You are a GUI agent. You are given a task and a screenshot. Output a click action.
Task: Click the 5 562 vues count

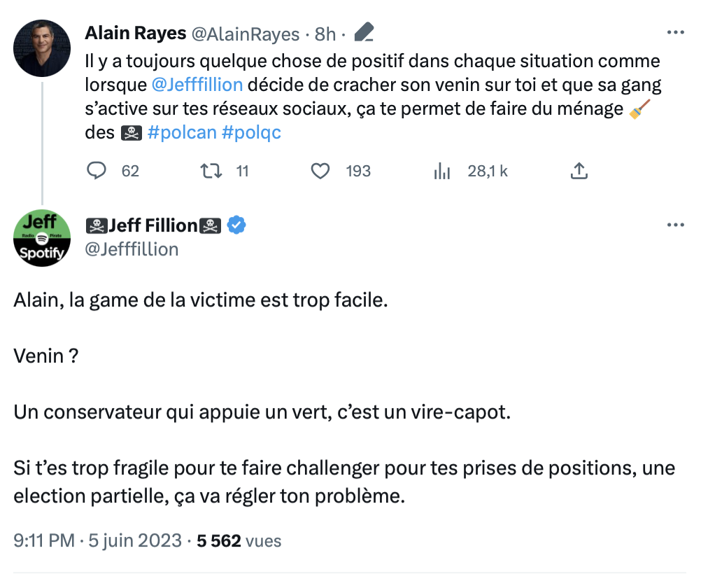tap(239, 541)
